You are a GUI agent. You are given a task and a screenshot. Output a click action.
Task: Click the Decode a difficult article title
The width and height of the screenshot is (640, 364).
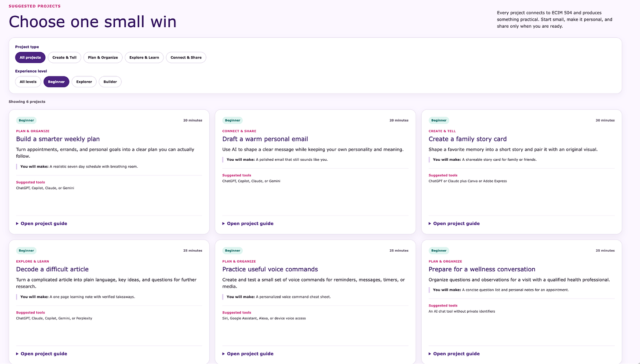(52, 269)
